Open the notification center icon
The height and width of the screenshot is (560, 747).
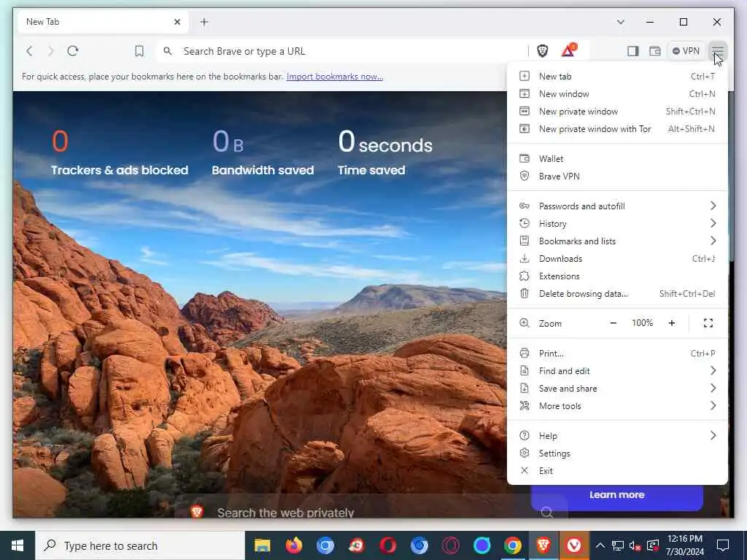click(x=723, y=545)
